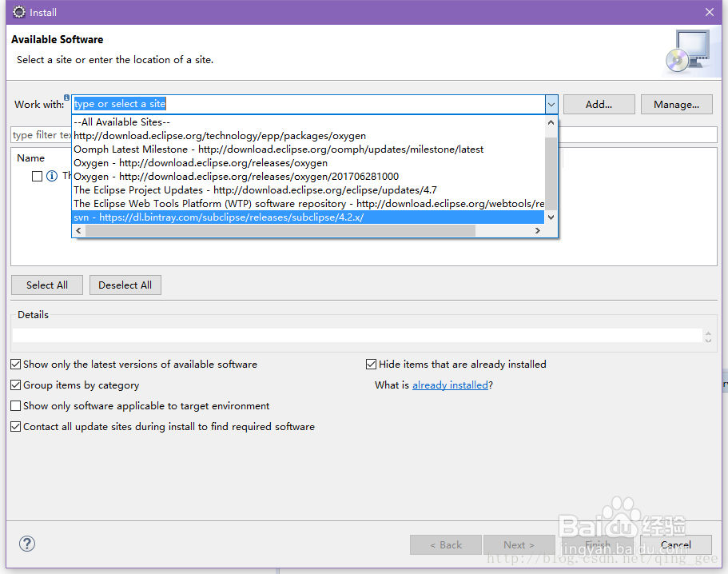Open the Manage... sites button
Viewport: 728px width, 574px height.
(x=677, y=105)
